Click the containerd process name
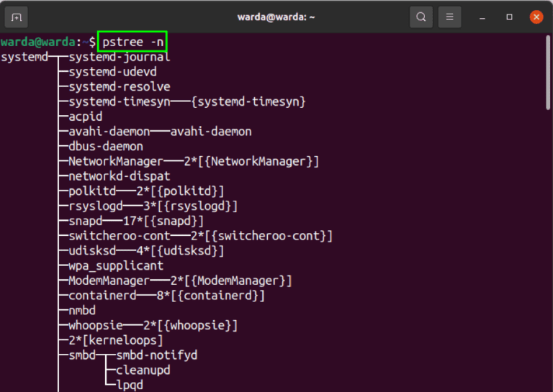The image size is (553, 392). pos(102,296)
